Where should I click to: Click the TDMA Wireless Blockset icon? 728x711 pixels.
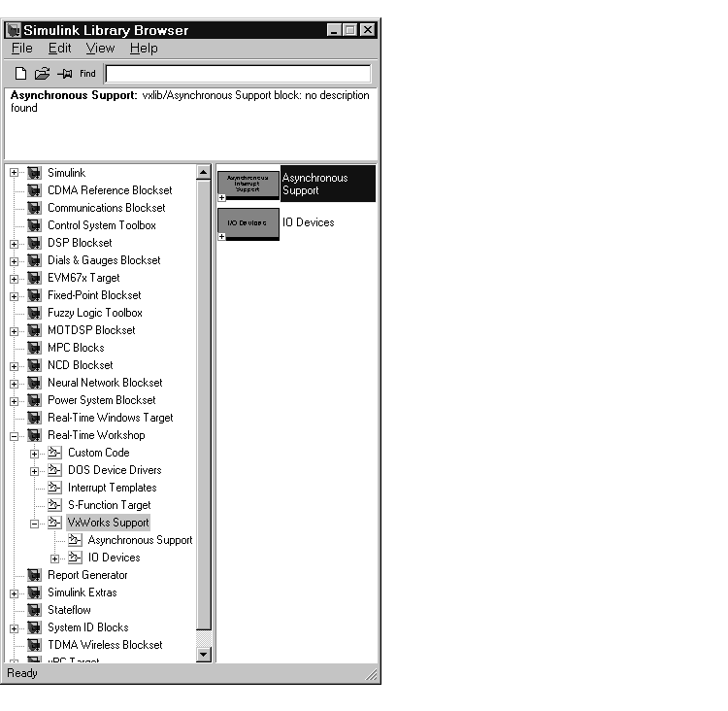tap(34, 645)
